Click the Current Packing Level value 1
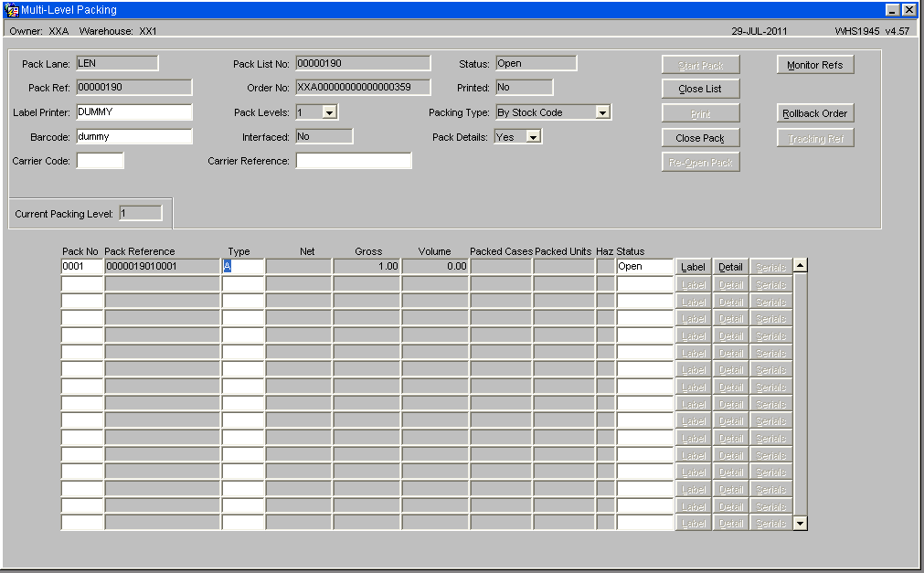This screenshot has width=924, height=573. [140, 214]
